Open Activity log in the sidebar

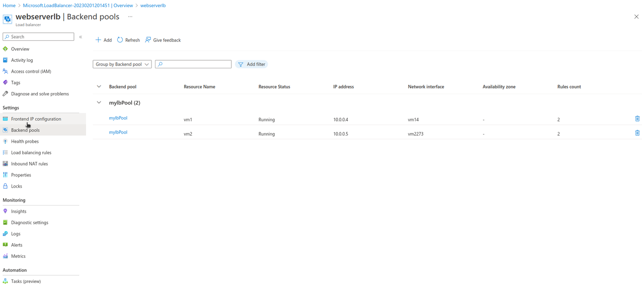[22, 60]
